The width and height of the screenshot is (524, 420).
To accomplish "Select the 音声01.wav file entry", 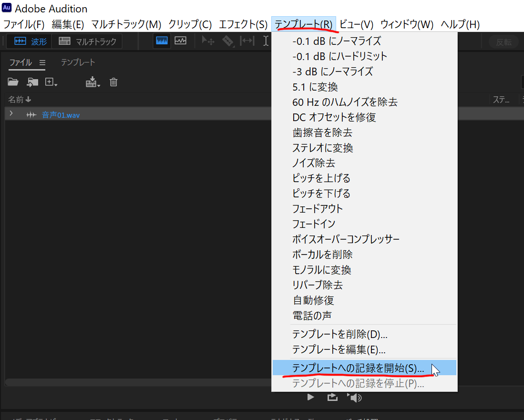I will [61, 114].
